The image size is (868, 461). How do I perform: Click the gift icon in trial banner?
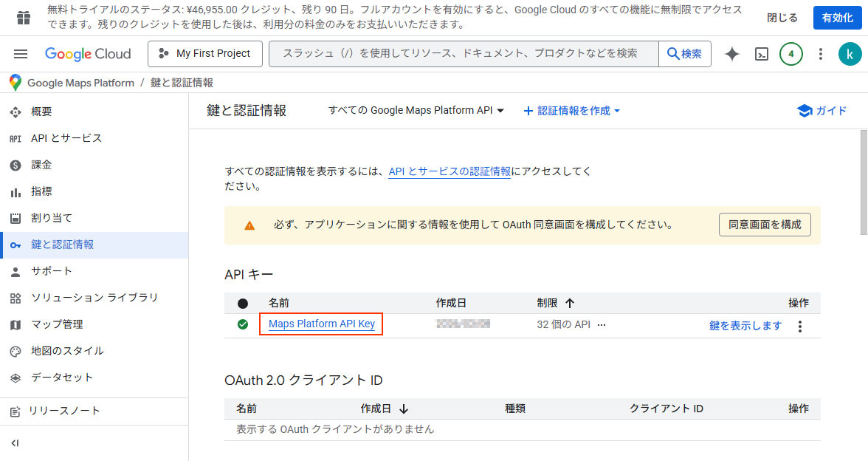tap(23, 18)
